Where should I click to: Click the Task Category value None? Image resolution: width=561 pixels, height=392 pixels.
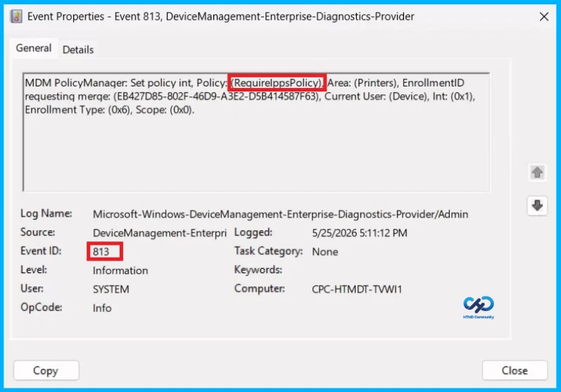[325, 252]
